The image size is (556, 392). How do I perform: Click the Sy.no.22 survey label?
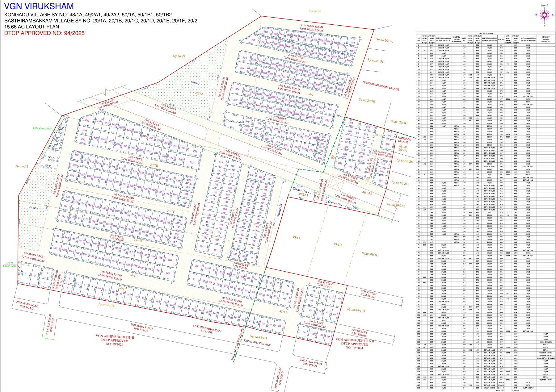coord(22,166)
